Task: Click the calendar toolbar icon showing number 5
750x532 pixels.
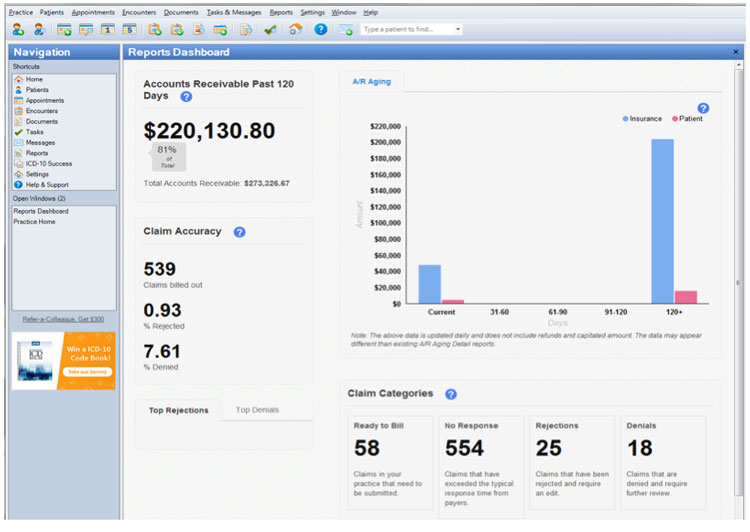Action: [129, 30]
